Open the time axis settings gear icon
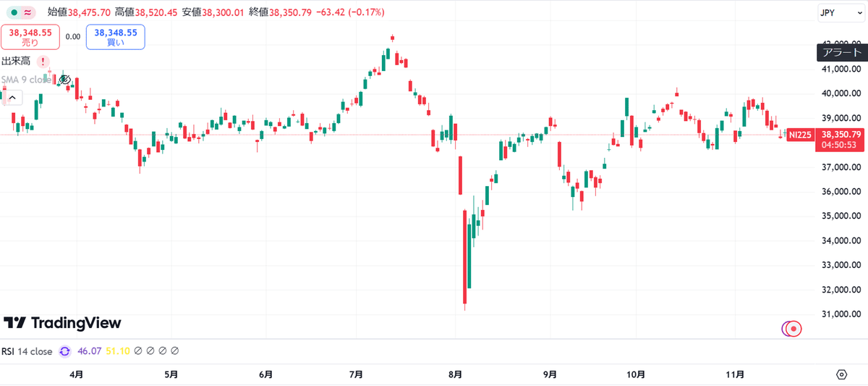 pyautogui.click(x=841, y=374)
